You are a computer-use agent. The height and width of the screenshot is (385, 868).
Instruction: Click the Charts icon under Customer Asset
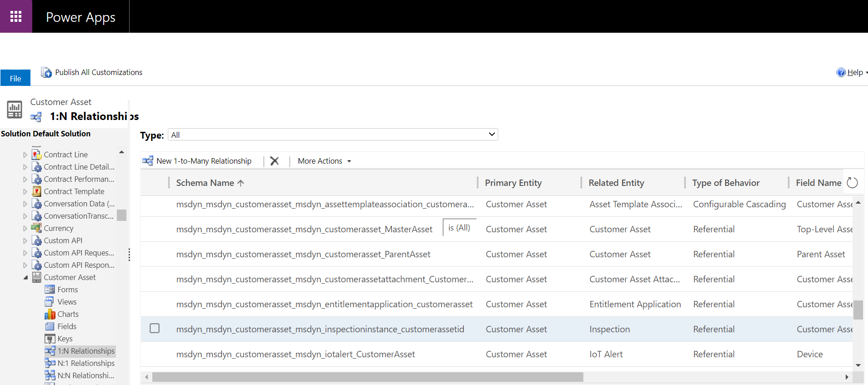click(x=50, y=314)
